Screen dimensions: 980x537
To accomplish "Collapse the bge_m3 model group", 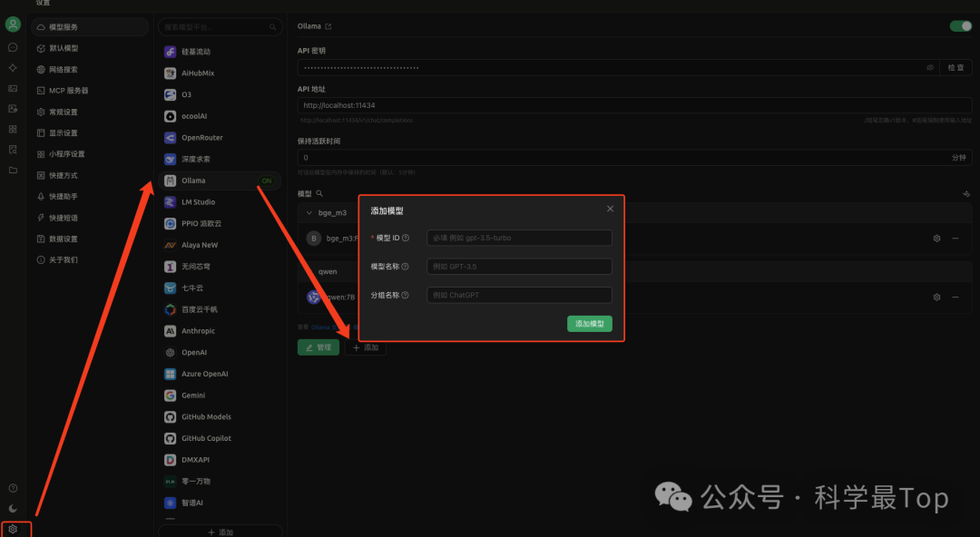I will tap(309, 212).
